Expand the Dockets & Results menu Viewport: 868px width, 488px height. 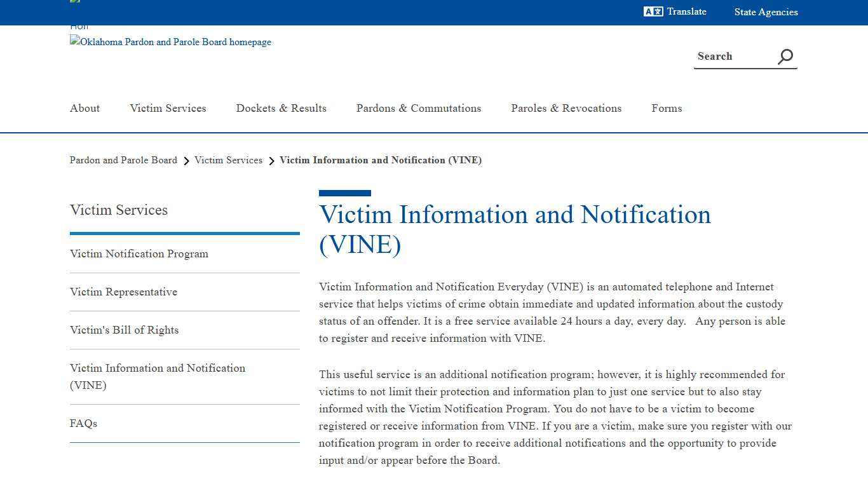click(281, 108)
